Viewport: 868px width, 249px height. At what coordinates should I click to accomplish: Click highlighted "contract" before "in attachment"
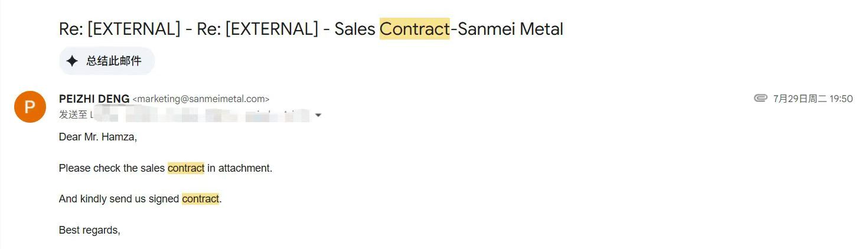pyautogui.click(x=186, y=168)
